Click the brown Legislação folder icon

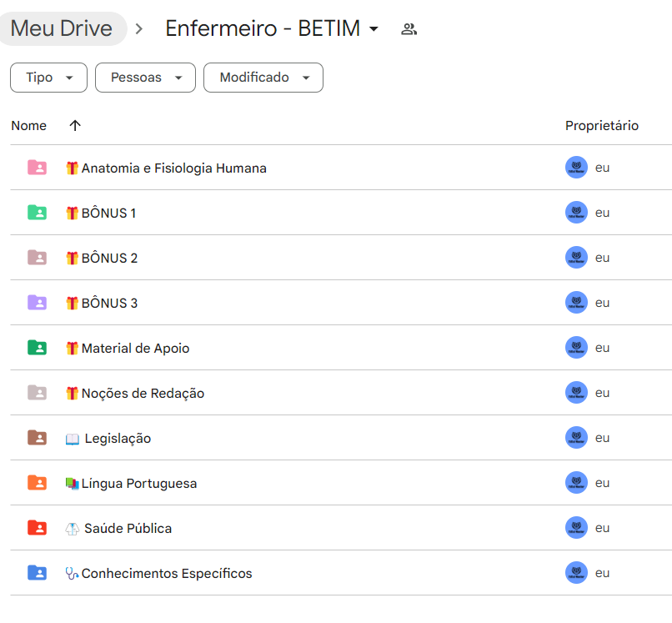click(x=37, y=438)
